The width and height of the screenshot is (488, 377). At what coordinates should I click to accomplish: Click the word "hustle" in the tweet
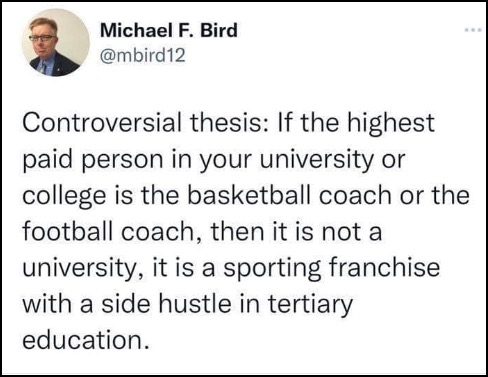coord(195,304)
